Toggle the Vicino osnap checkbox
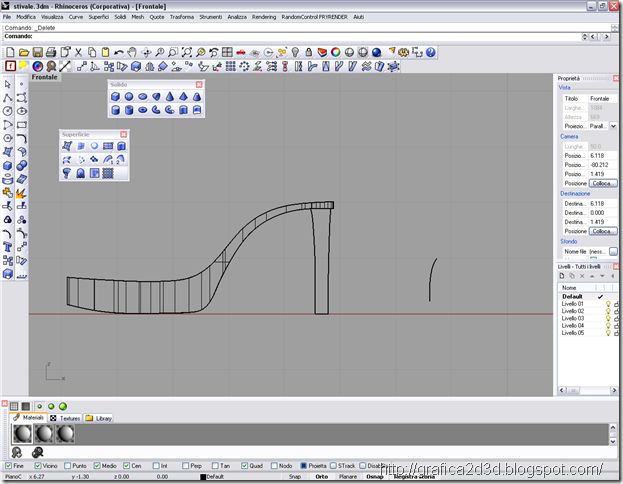623x484 pixels. point(38,465)
